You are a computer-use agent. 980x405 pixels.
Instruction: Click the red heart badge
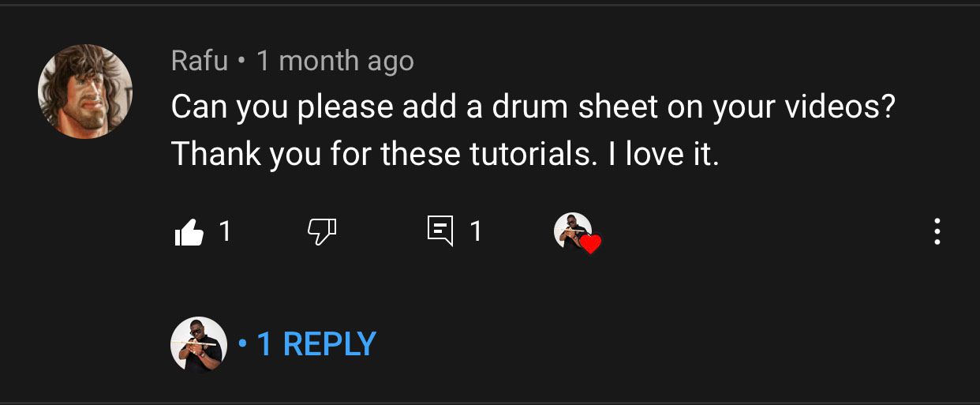[590, 245]
